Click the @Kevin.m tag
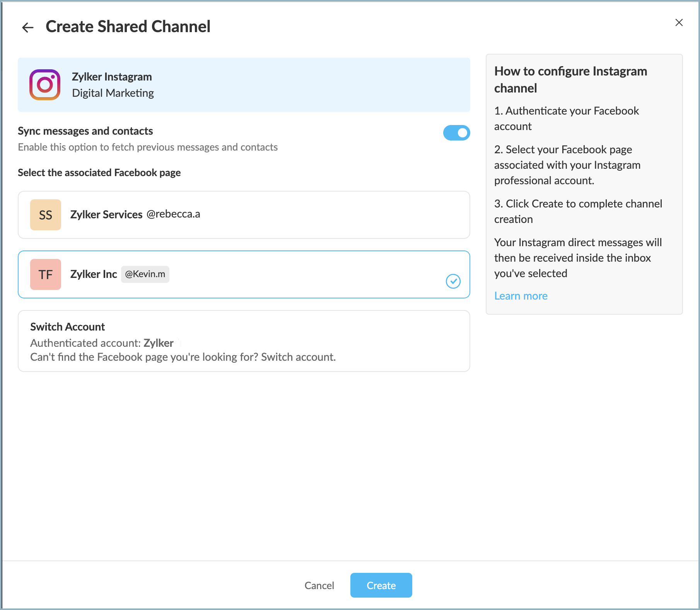The image size is (700, 610). pos(145,274)
